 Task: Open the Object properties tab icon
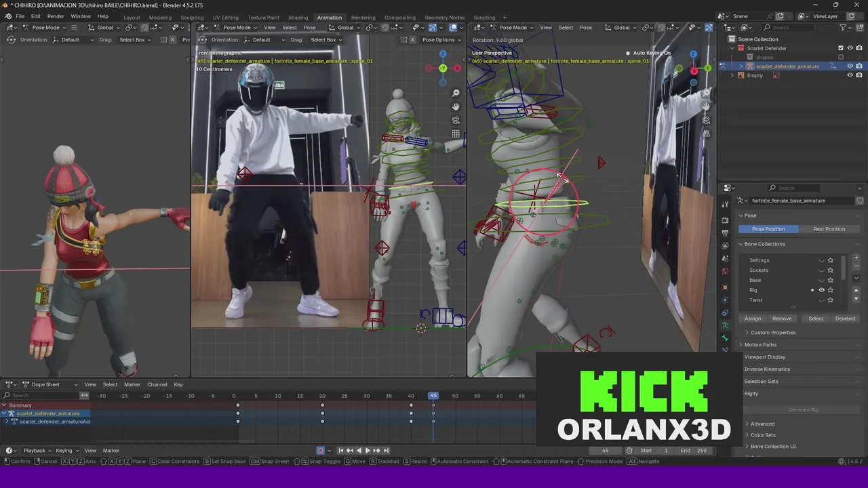click(x=725, y=287)
